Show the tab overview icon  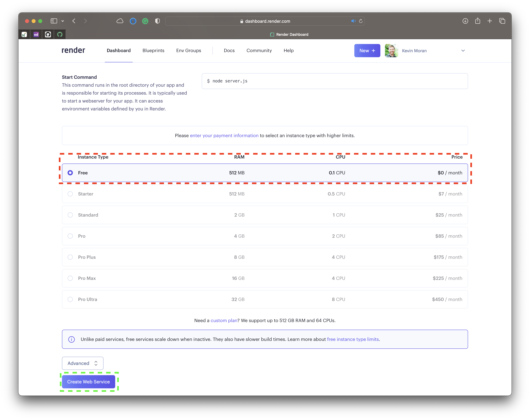(502, 21)
